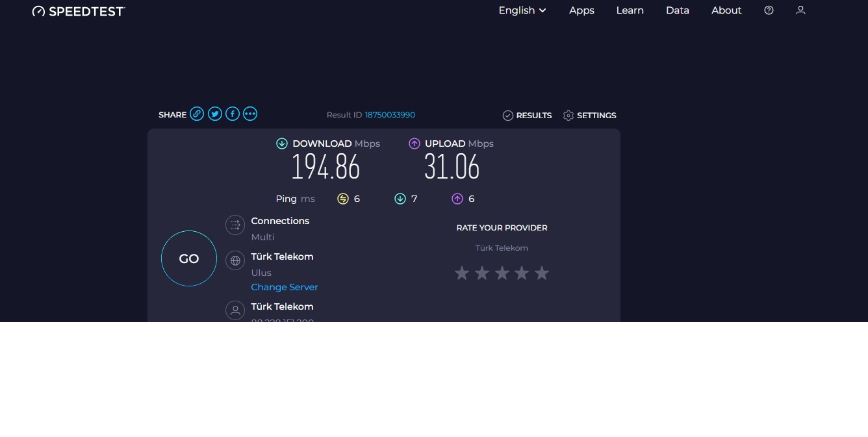Click the Connections arrows icon

coord(235,225)
